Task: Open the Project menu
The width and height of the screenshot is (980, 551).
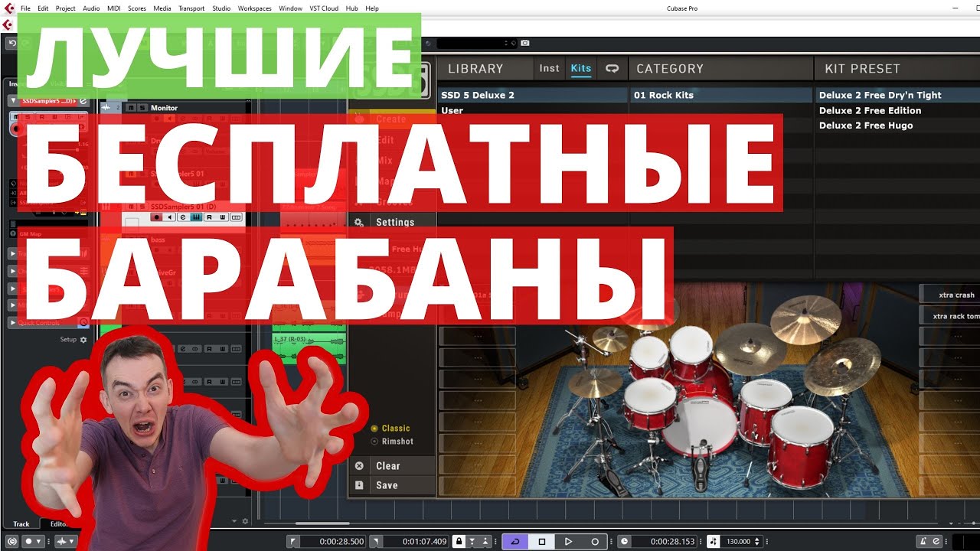Action: point(65,8)
